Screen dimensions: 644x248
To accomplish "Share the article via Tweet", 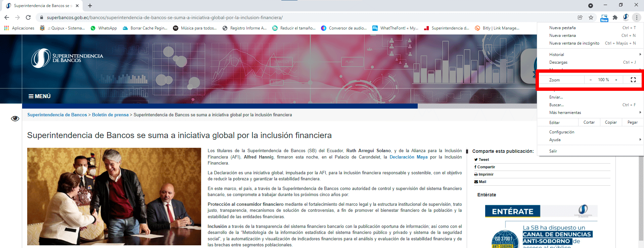I will point(481,160).
